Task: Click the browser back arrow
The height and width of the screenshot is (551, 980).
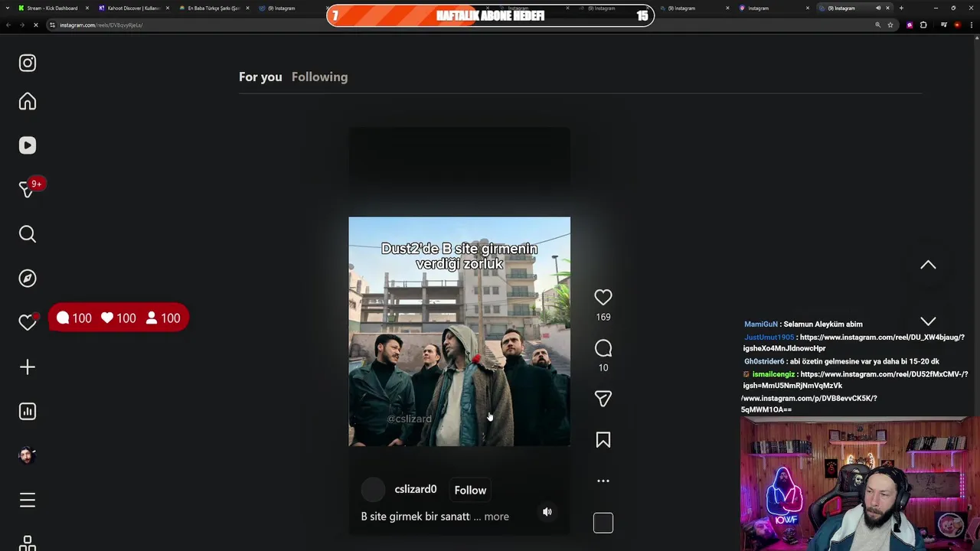Action: [8, 25]
